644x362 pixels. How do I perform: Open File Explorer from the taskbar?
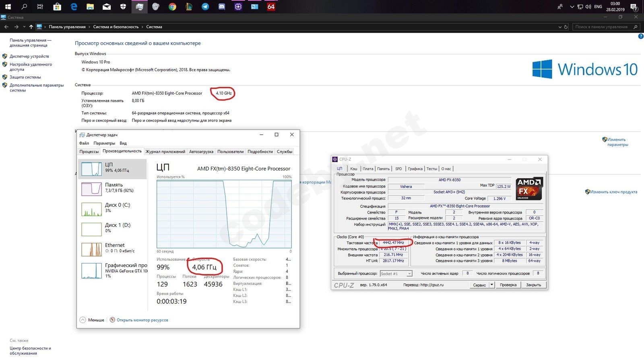click(90, 6)
